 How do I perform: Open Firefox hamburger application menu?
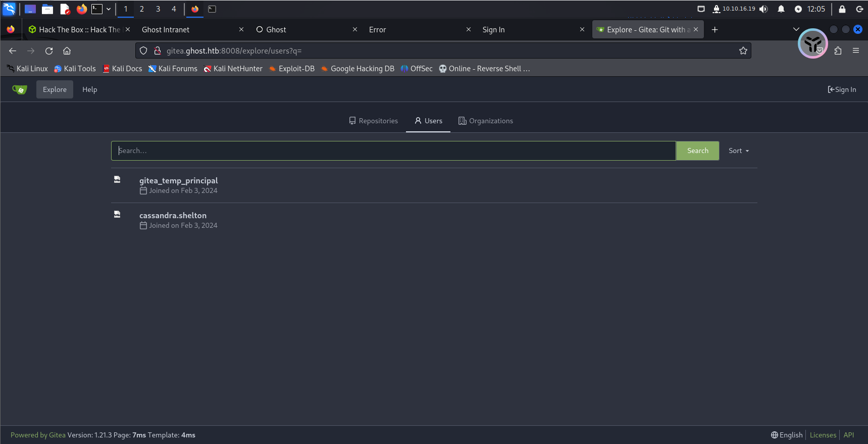pyautogui.click(x=855, y=51)
